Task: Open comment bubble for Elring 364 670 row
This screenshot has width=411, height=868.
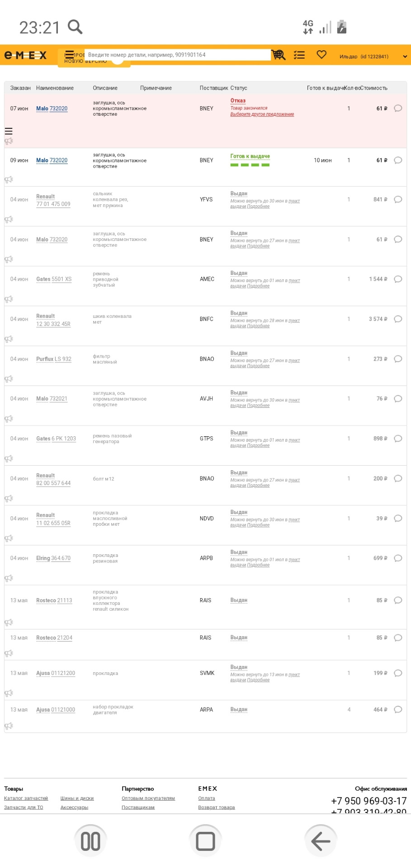Action: tap(398, 558)
